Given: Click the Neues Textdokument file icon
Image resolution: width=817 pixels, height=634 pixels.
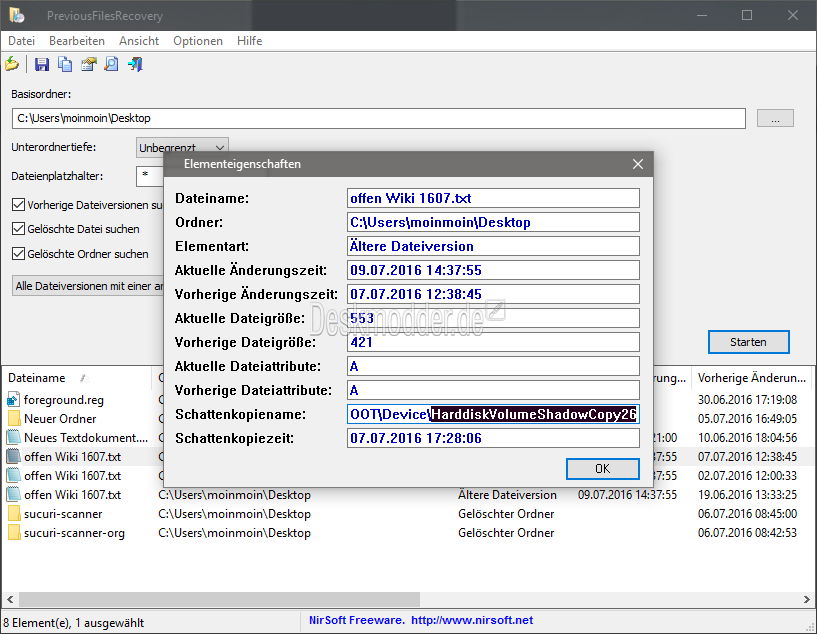Looking at the screenshot, I should pos(14,438).
